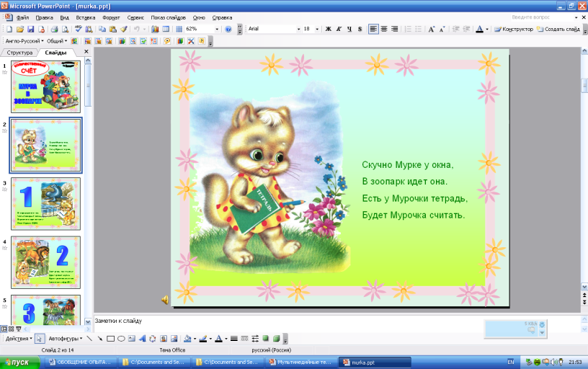The image size is (588, 369).
Task: Open the font color picker on formatting toolbar
Action: pos(488,30)
